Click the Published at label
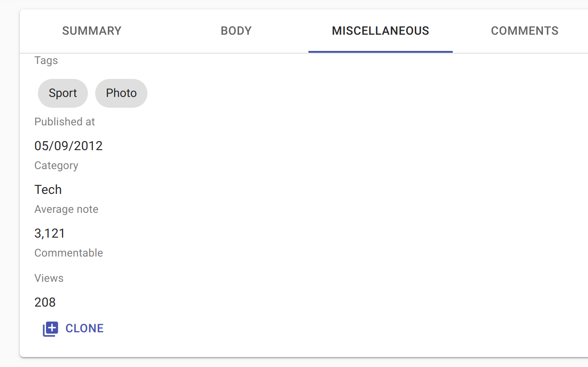Screen dimensions: 588x367 [x=64, y=121]
